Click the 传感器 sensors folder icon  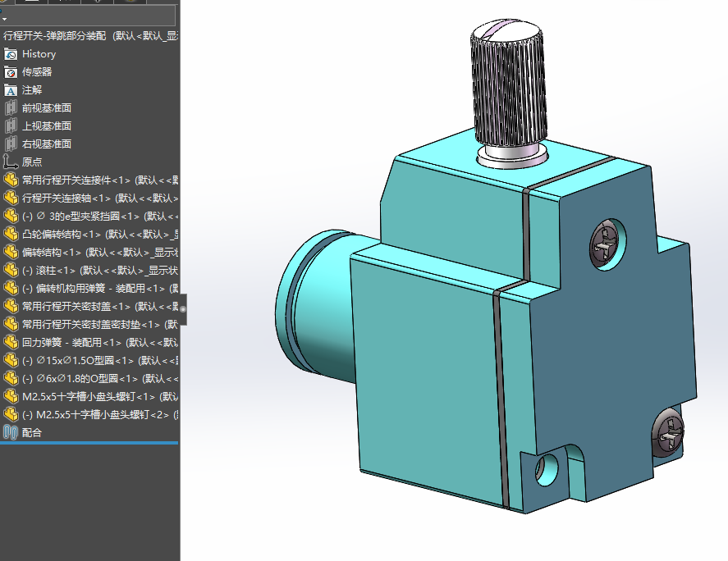click(x=10, y=72)
